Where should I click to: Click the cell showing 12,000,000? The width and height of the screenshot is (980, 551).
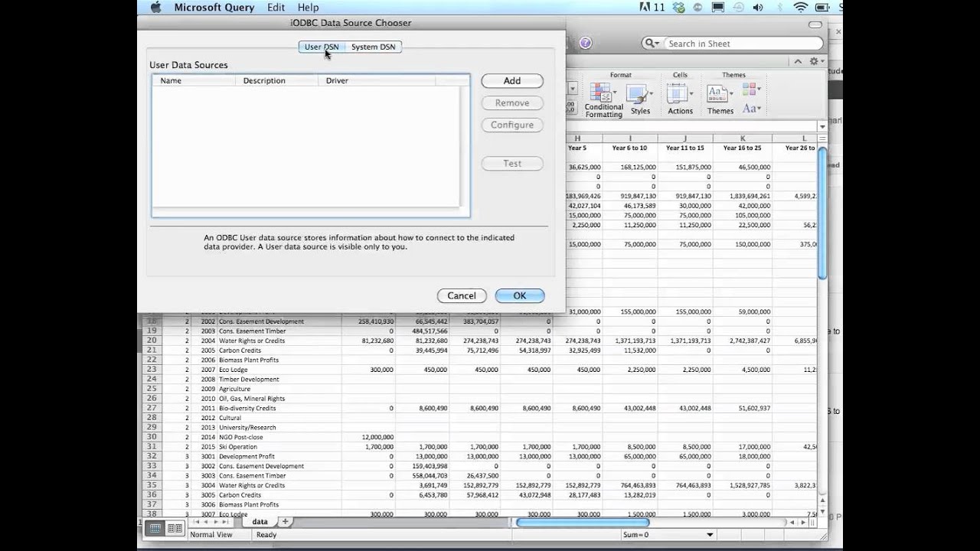[368, 437]
